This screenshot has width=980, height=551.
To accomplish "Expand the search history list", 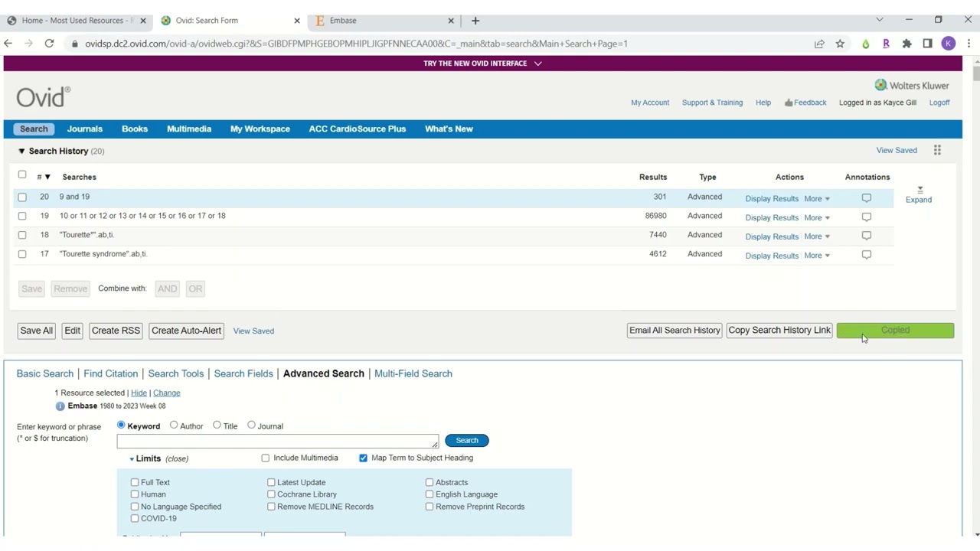I will click(x=919, y=194).
